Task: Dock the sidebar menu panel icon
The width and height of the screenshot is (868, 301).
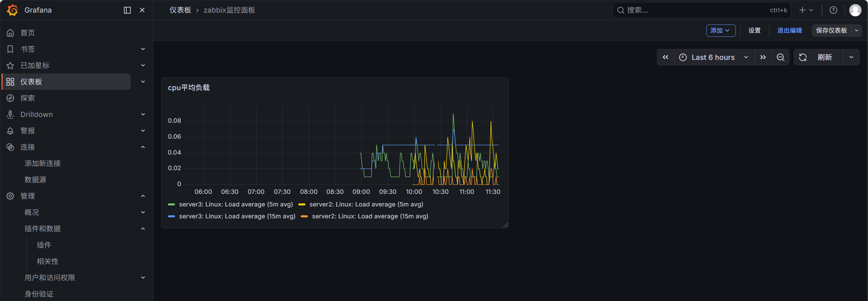Action: (x=127, y=10)
